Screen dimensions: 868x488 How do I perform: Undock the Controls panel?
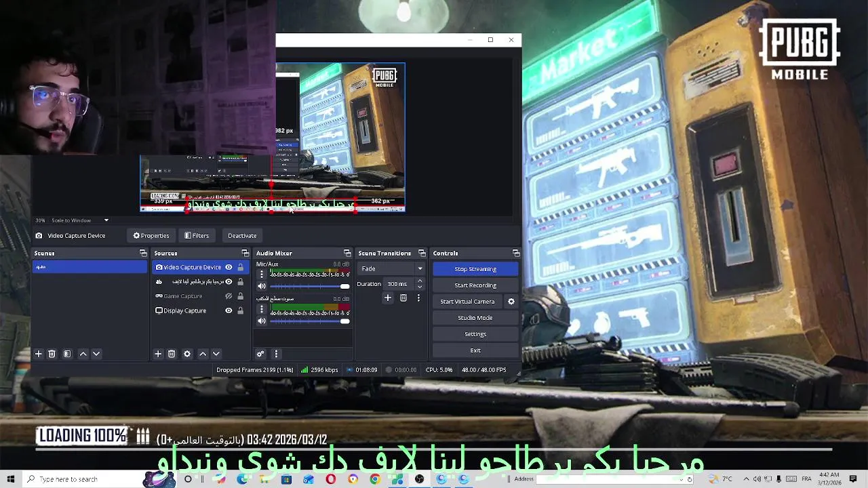(516, 253)
